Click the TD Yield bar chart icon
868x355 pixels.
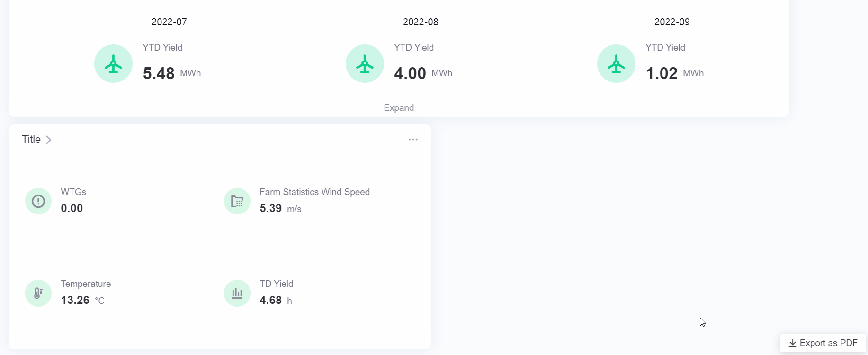point(237,293)
